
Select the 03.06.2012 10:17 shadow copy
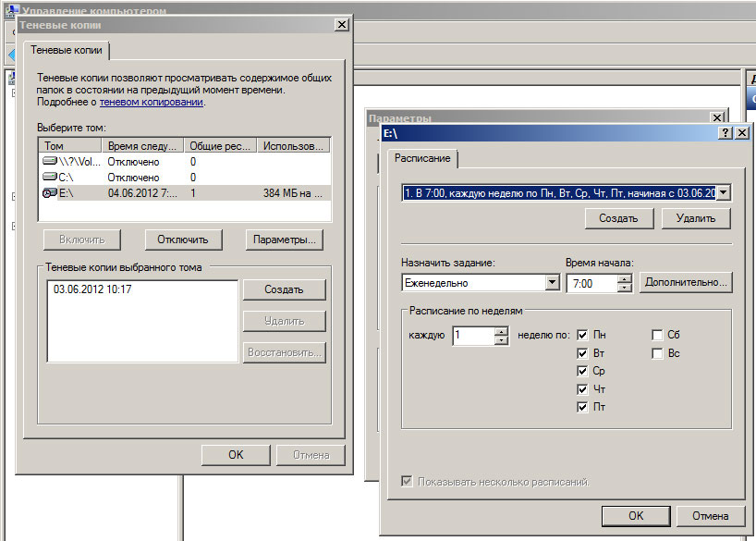(92, 289)
